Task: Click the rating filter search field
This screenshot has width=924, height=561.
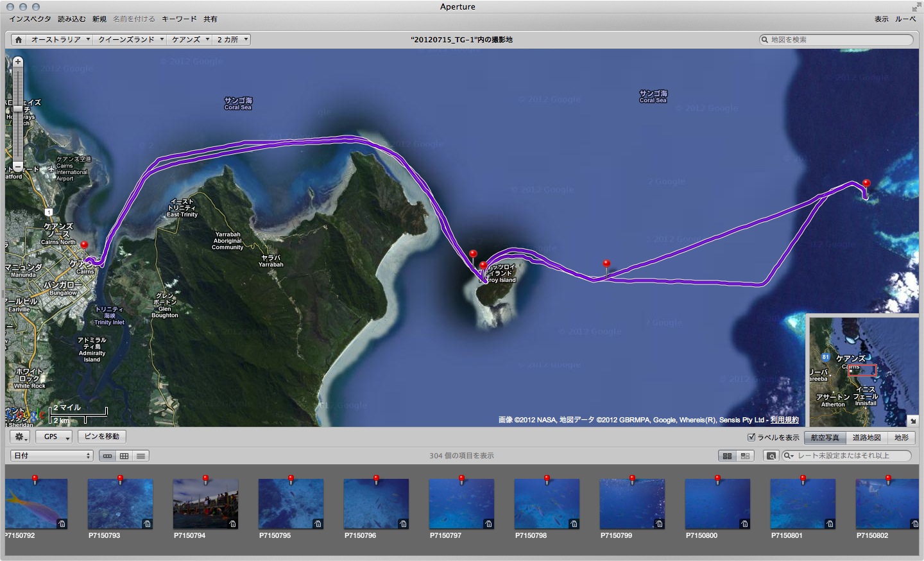Action: pos(846,456)
